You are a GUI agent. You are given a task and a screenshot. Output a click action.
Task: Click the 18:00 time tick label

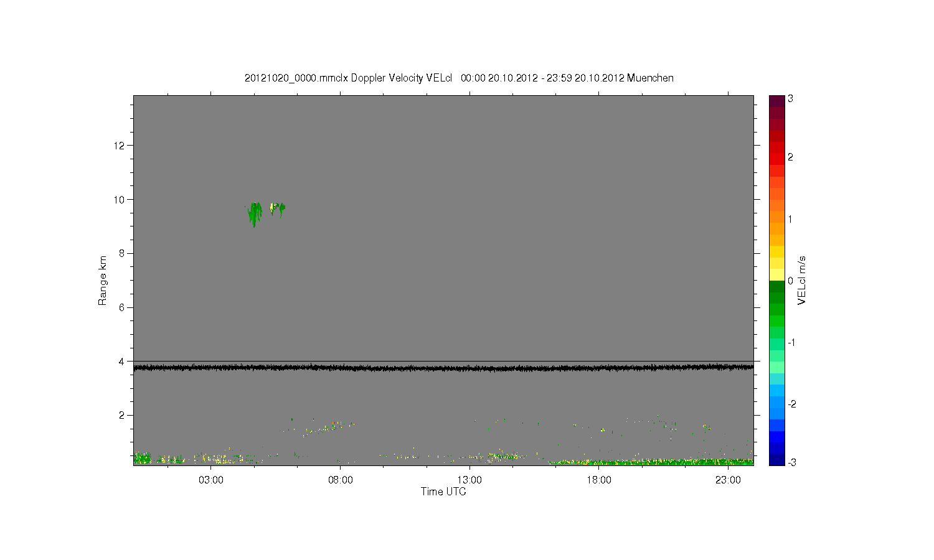pos(599,480)
